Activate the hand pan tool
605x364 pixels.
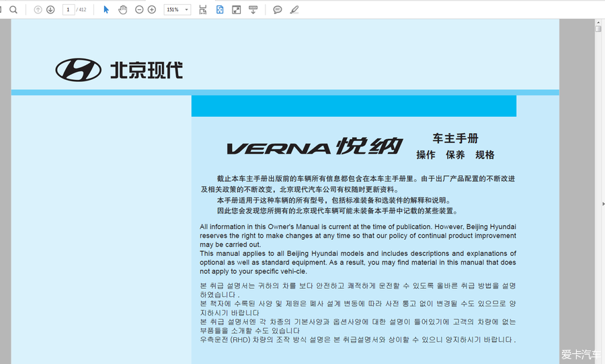tap(123, 9)
